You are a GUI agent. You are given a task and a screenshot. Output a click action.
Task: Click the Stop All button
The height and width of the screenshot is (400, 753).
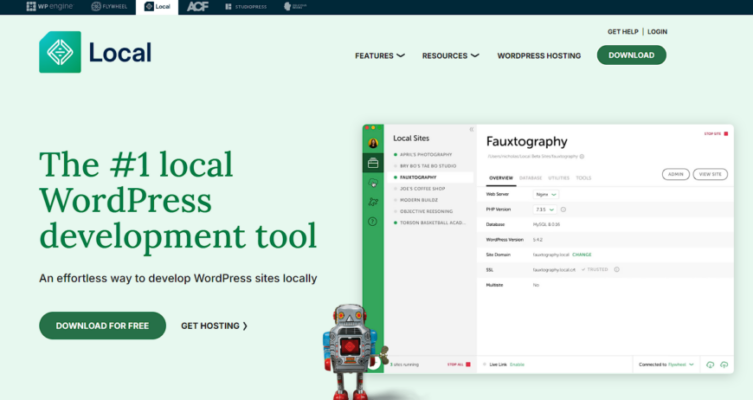click(x=459, y=364)
